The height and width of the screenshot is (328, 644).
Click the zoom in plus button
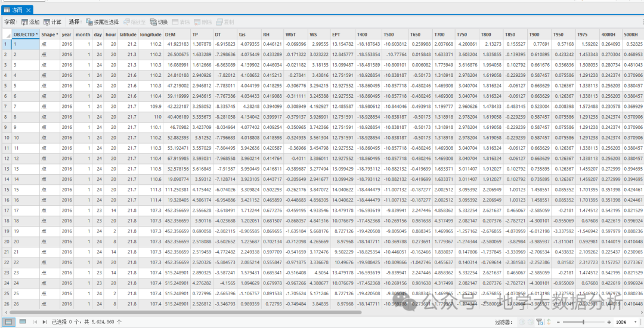(x=608, y=322)
